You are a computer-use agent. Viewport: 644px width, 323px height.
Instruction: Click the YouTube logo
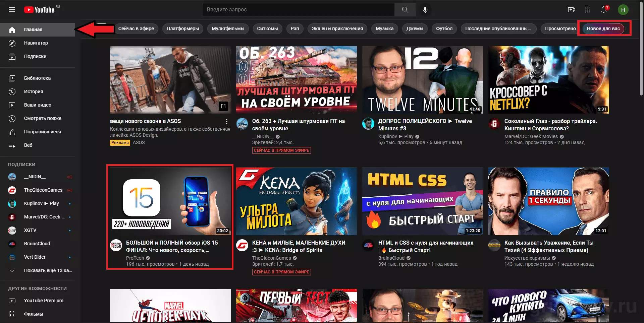(39, 10)
